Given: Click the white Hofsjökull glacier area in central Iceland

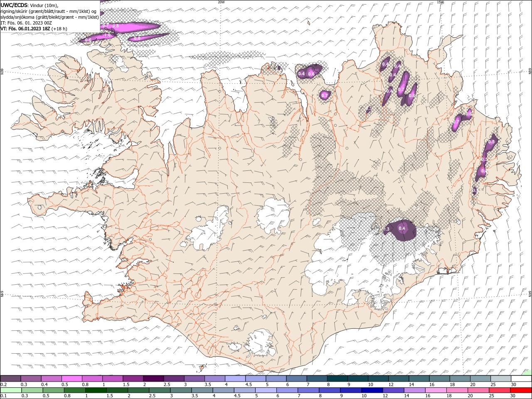Looking at the screenshot, I should tap(273, 216).
